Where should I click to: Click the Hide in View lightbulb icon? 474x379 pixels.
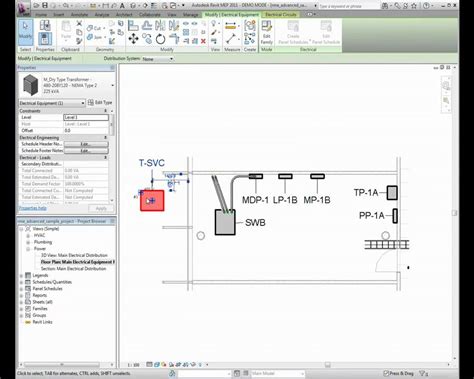pos(214,23)
